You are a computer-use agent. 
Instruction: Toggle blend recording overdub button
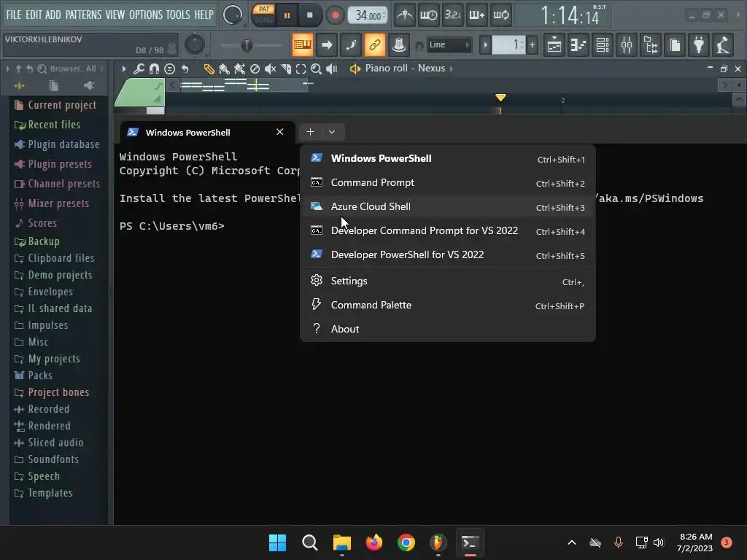tap(477, 15)
